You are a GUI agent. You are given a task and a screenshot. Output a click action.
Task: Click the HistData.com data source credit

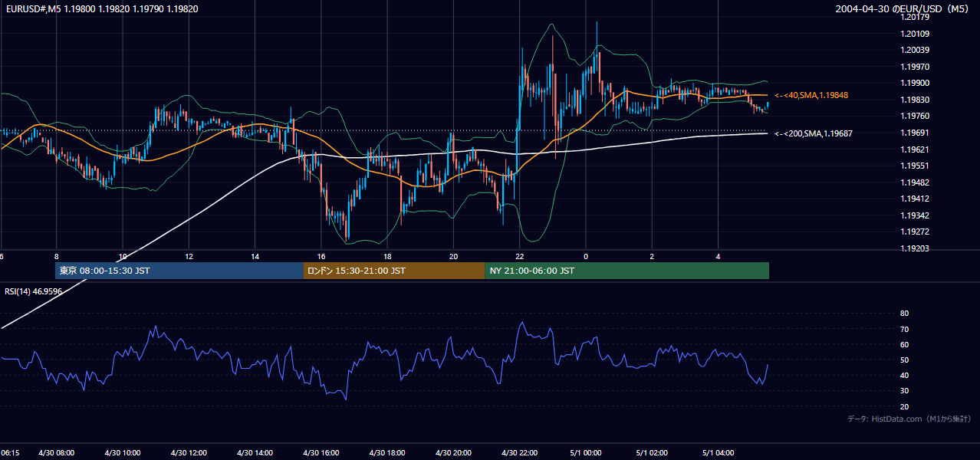909,419
